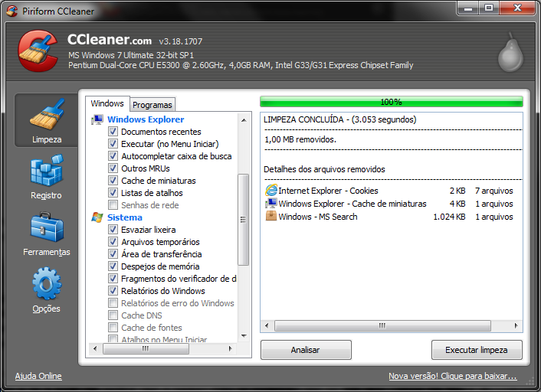The height and width of the screenshot is (392, 541).
Task: Click the Piriform pear logo
Action: (510, 52)
